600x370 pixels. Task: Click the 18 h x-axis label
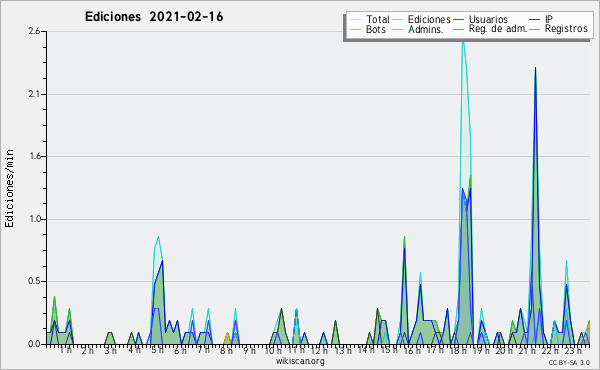[458, 350]
